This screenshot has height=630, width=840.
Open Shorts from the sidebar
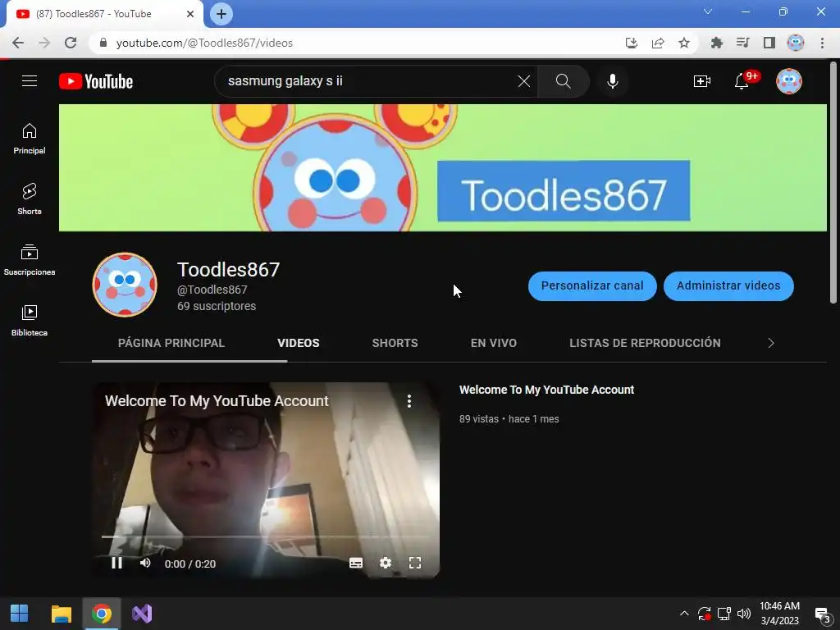[30, 199]
